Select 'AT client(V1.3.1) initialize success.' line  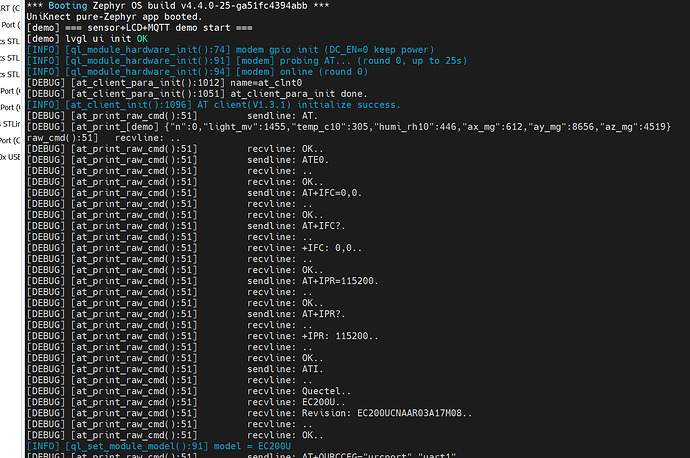tap(213, 105)
